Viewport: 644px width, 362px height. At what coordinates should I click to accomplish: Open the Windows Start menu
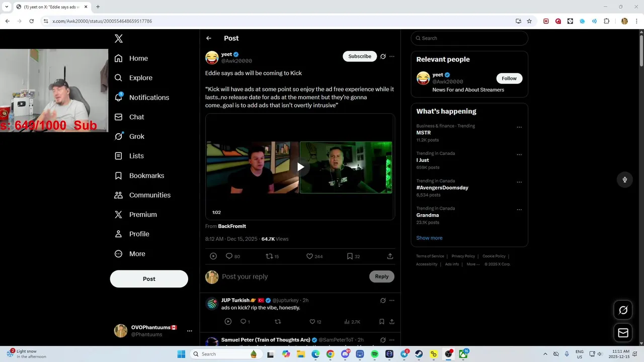tap(181, 354)
